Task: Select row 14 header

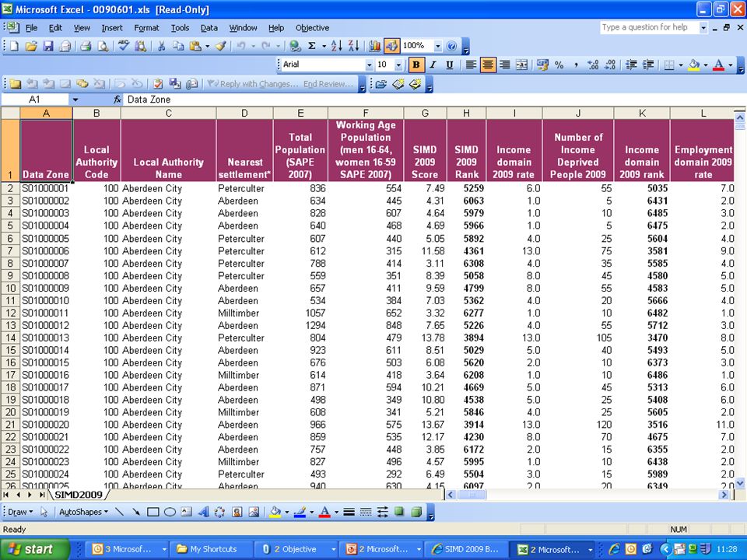Action: pos(10,338)
